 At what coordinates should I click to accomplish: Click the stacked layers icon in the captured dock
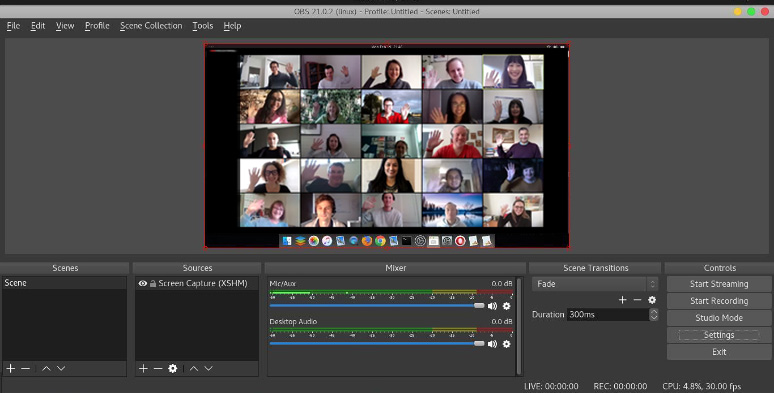[x=300, y=241]
